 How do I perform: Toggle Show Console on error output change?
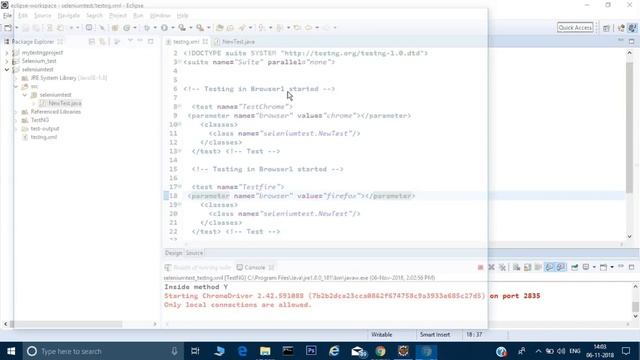[561, 267]
